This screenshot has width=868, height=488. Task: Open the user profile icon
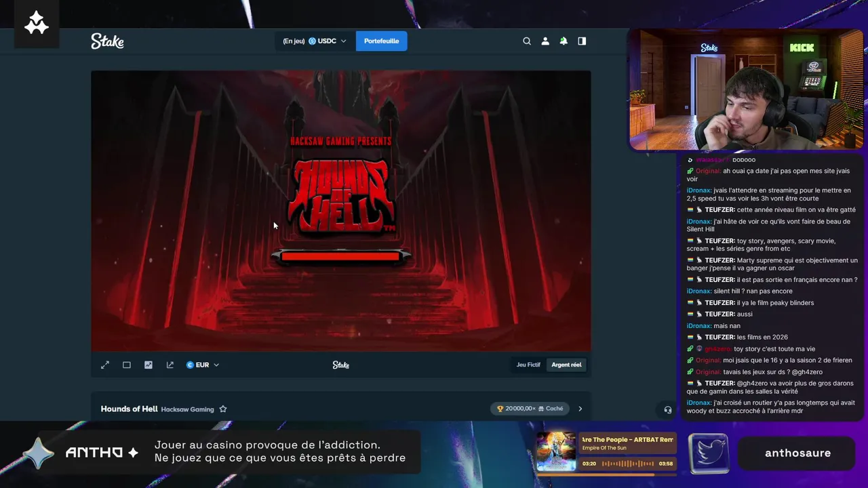545,41
